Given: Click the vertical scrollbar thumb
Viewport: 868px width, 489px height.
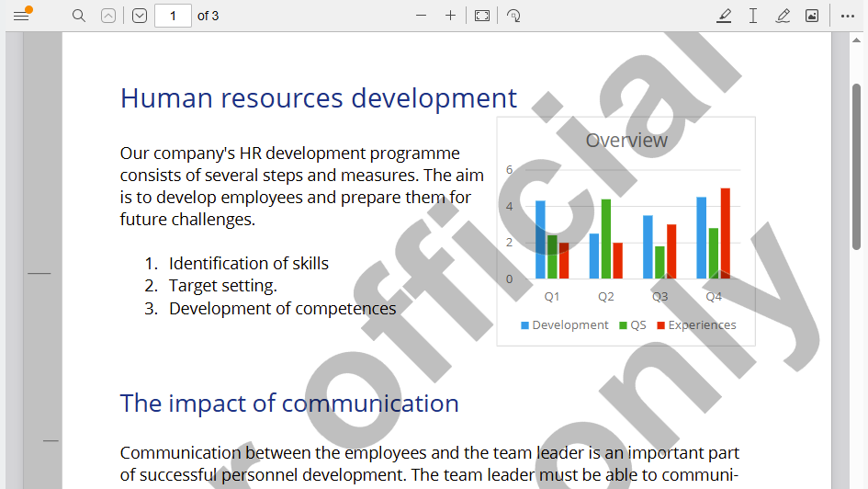Looking at the screenshot, I should coord(856,166).
